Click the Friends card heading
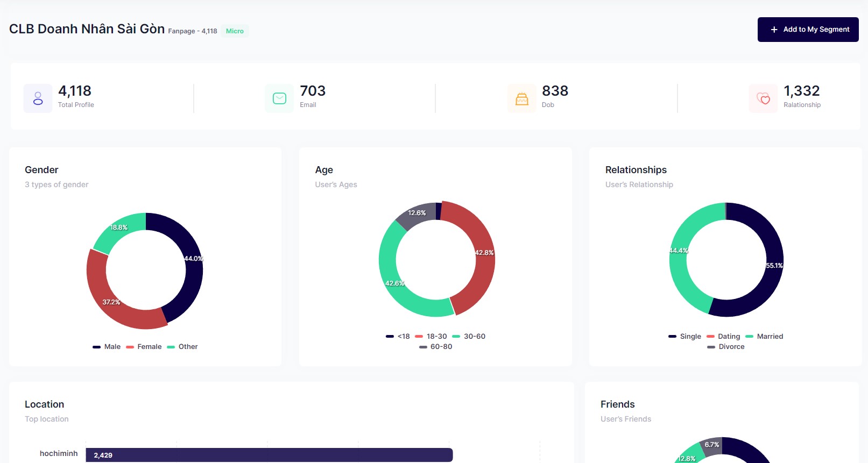 [618, 404]
